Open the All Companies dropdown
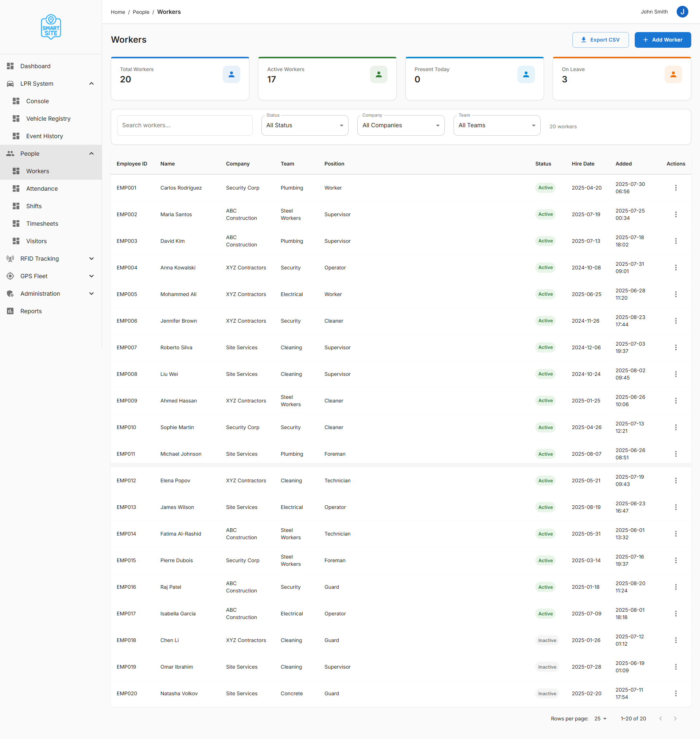Image resolution: width=700 pixels, height=739 pixels. tap(400, 125)
